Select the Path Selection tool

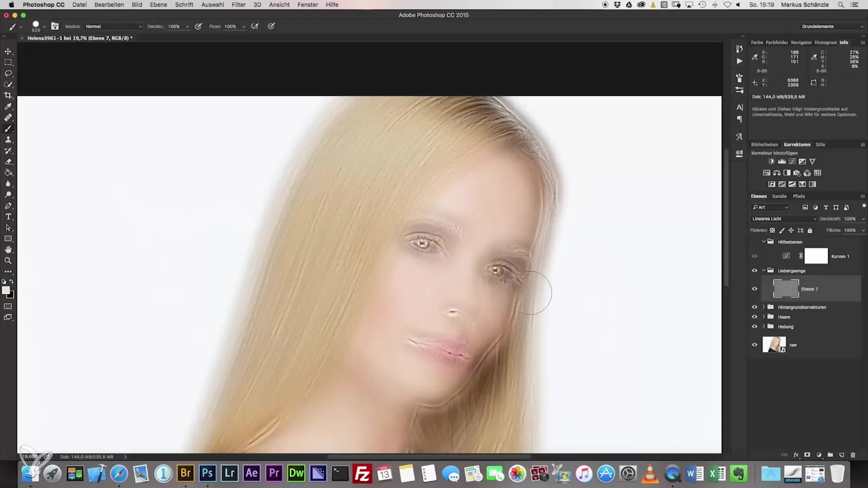point(8,228)
